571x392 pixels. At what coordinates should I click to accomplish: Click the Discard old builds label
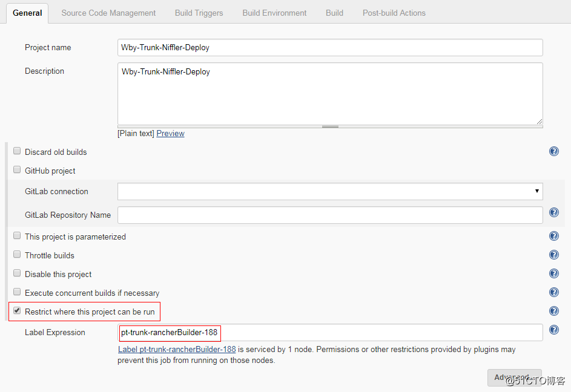[56, 152]
